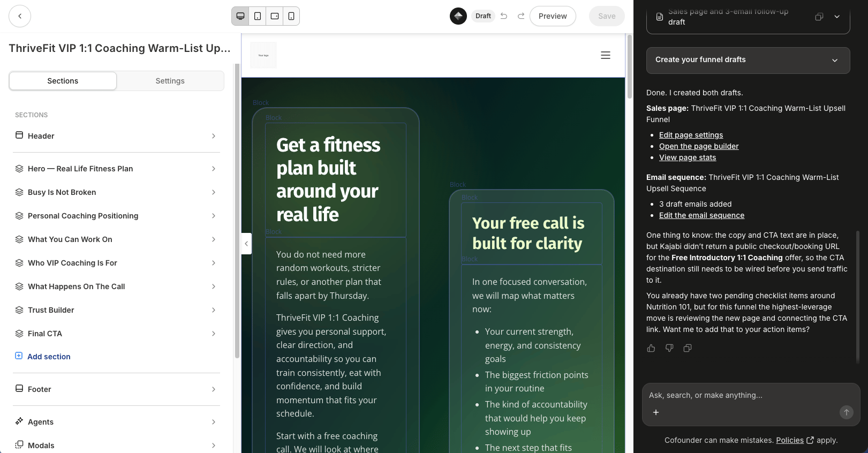Give thumbs up to assistant response
This screenshot has height=453, width=868.
point(651,348)
